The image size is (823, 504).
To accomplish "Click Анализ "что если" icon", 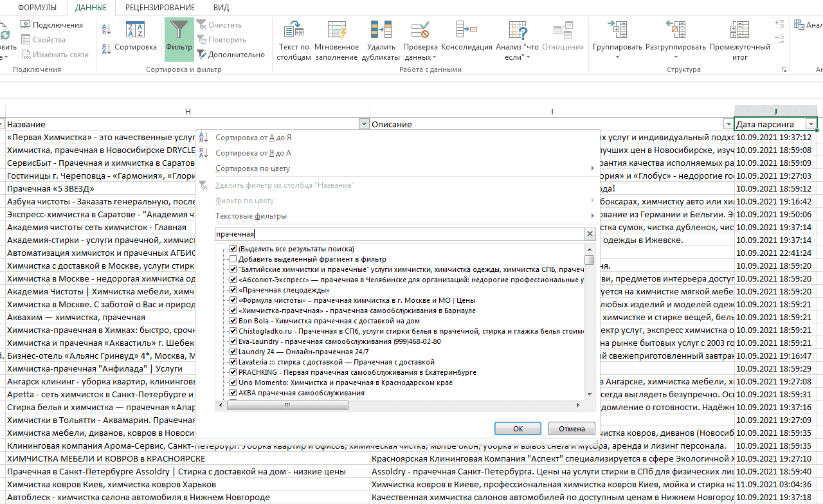I will click(518, 31).
